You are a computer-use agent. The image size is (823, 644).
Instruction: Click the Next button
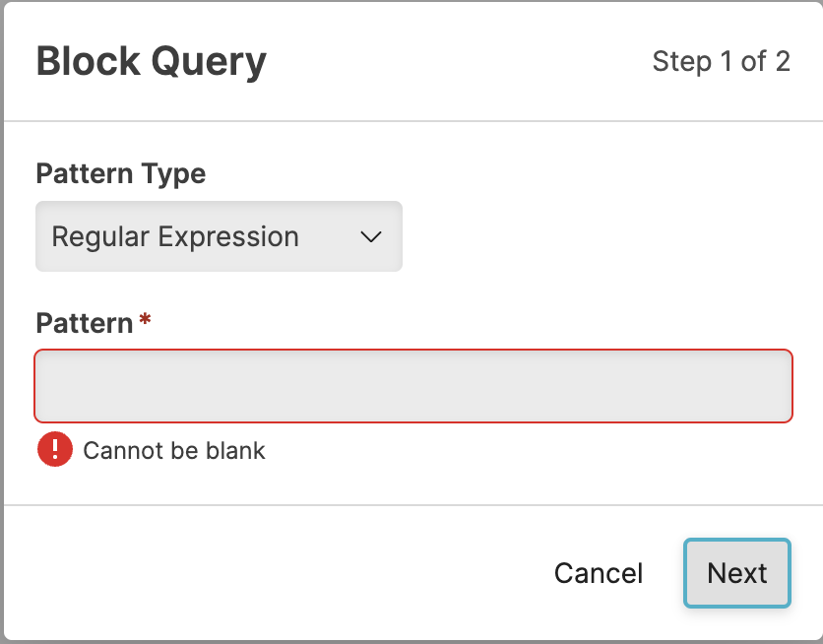coord(736,573)
